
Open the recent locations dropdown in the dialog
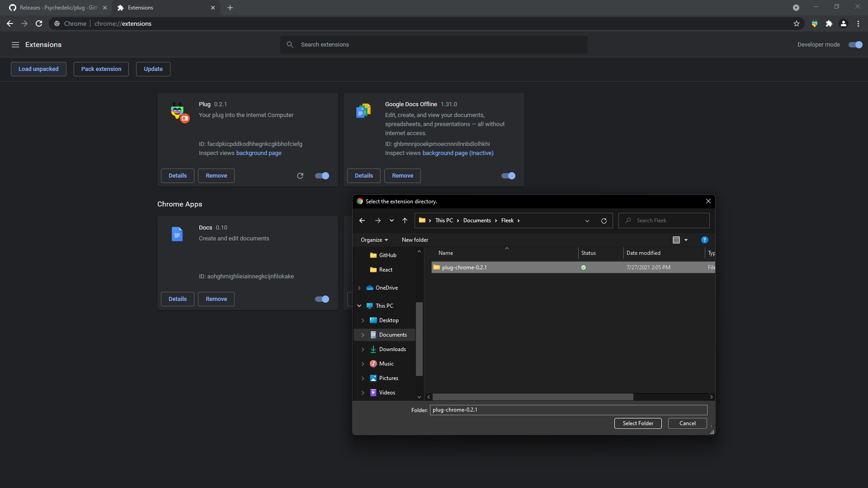pos(392,221)
